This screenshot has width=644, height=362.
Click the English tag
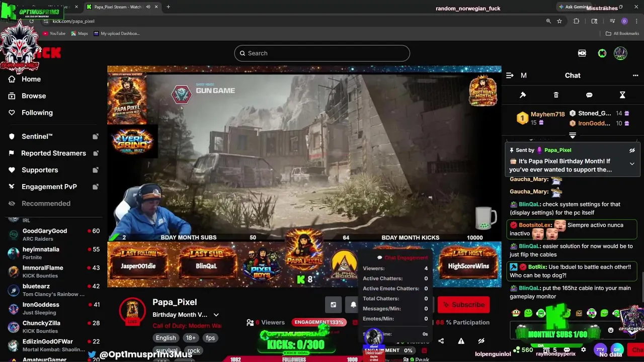166,338
